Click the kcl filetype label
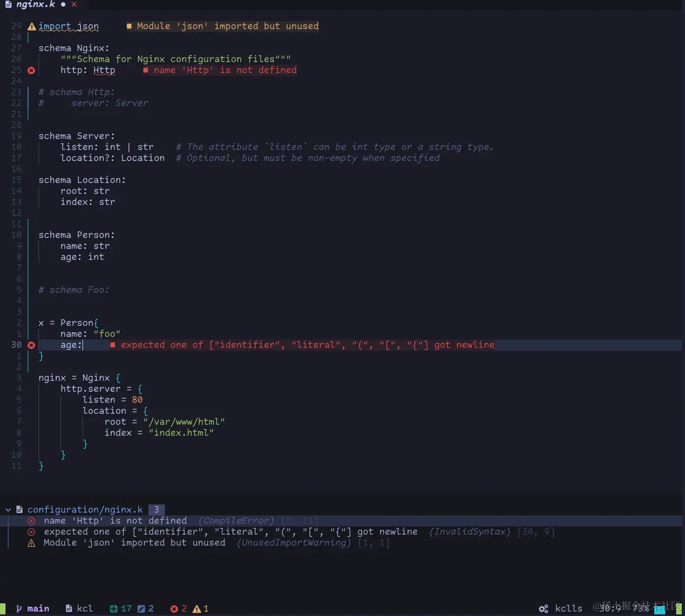Image resolution: width=685 pixels, height=616 pixels. click(85, 608)
